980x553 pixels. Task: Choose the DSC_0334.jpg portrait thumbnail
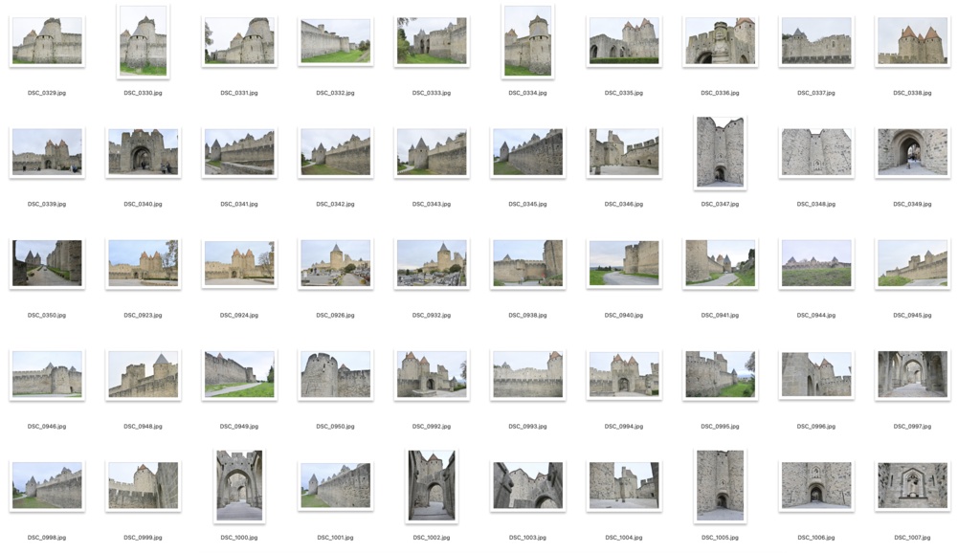pyautogui.click(x=528, y=40)
